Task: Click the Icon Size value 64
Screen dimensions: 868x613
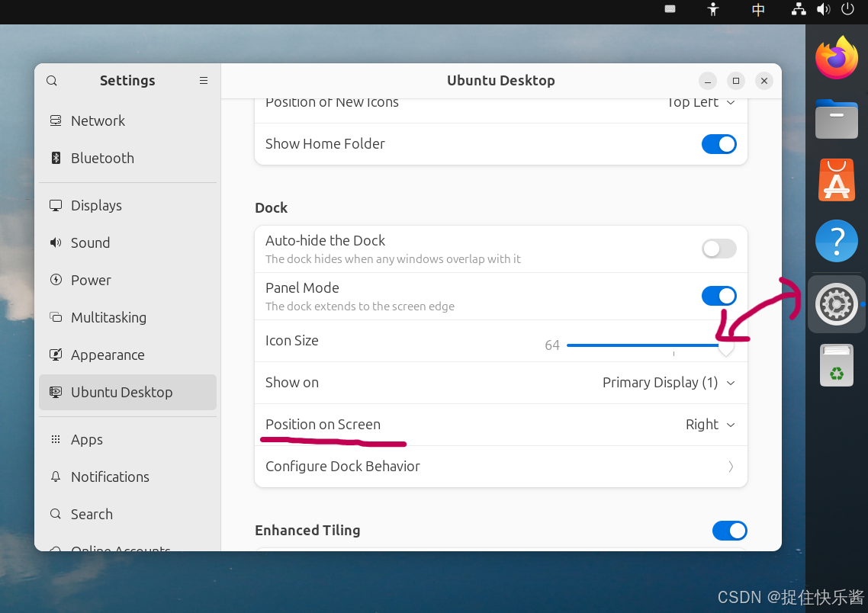Action: (552, 345)
